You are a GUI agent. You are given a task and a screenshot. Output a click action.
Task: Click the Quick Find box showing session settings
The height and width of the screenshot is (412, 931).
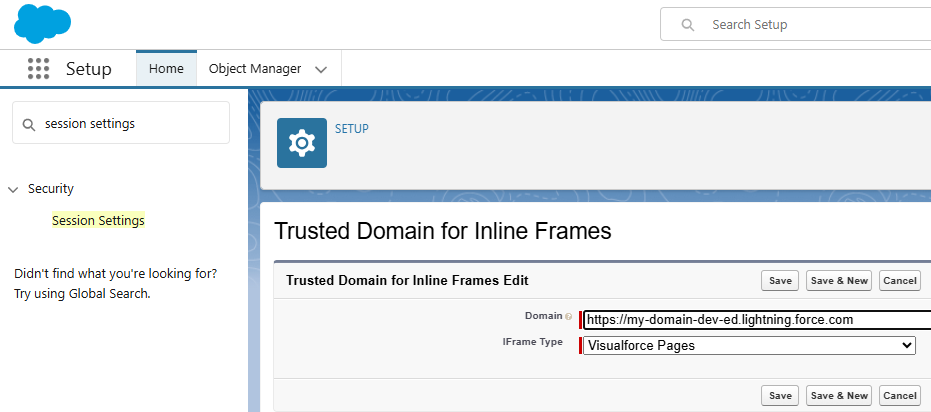click(130, 124)
